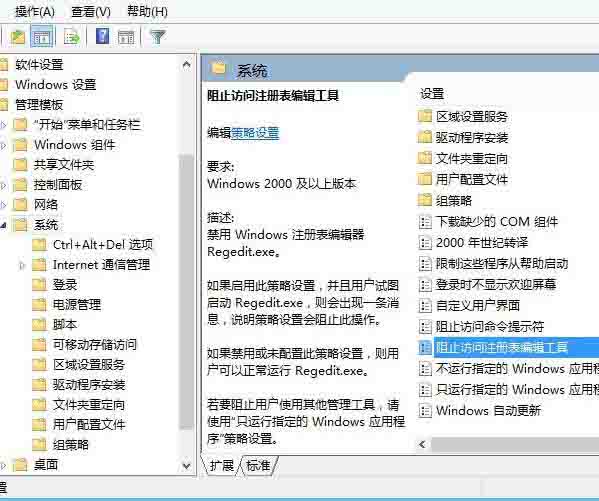Screen dimensions: 599x501
Task: Open Help via the blue question mark icon
Action: pos(102,37)
